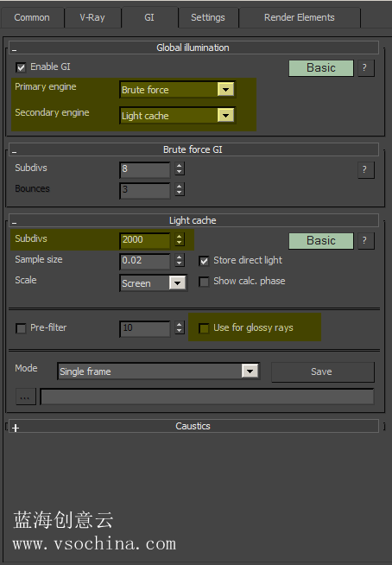Select the GI tab
The width and height of the screenshot is (392, 565).
pyautogui.click(x=149, y=17)
